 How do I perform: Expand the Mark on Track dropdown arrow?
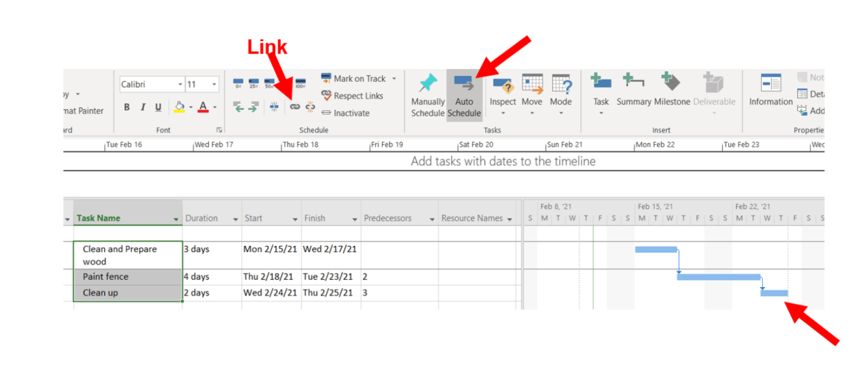pyautogui.click(x=394, y=79)
